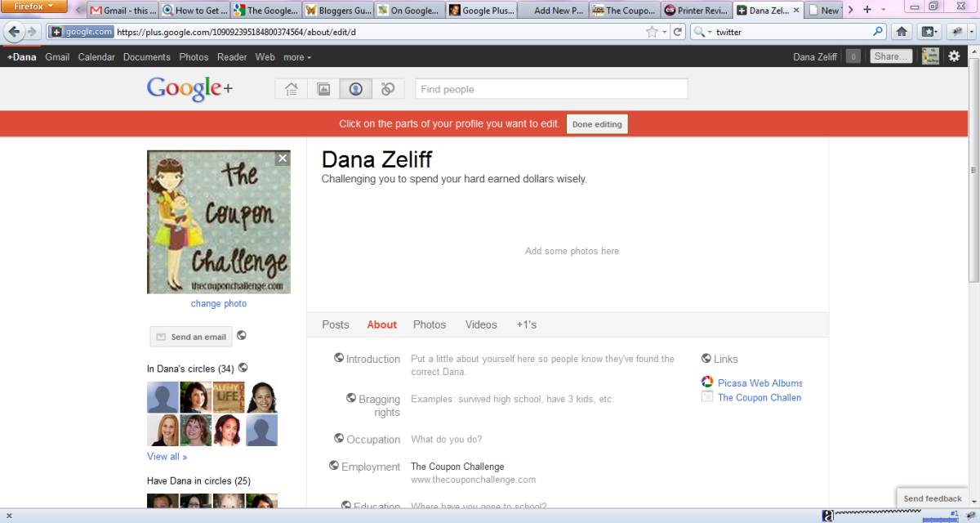This screenshot has width=980, height=523.
Task: Click visibility globe next to In Dana's circles
Action: 243,368
